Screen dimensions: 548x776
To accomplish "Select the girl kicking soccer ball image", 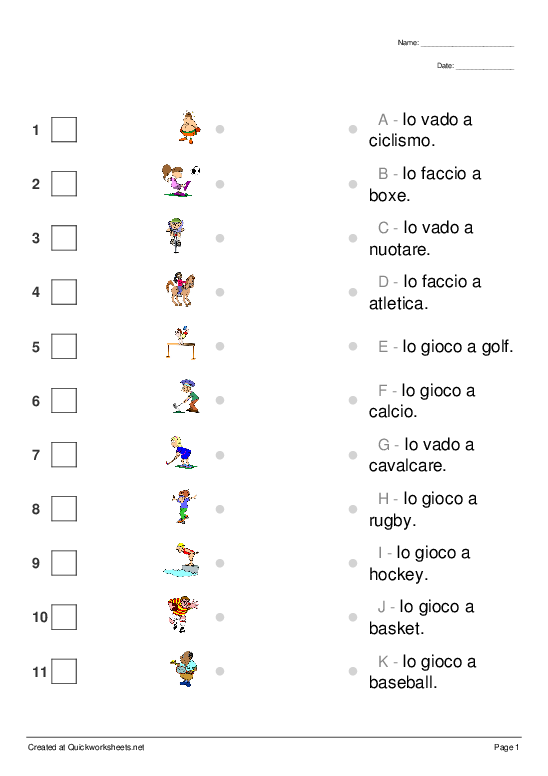I will (x=181, y=181).
